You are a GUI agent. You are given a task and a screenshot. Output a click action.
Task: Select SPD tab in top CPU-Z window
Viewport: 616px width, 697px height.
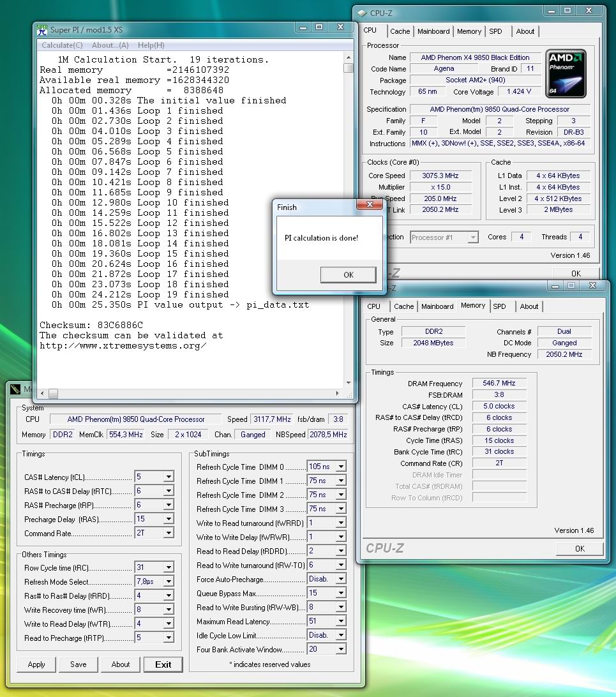tap(495, 31)
